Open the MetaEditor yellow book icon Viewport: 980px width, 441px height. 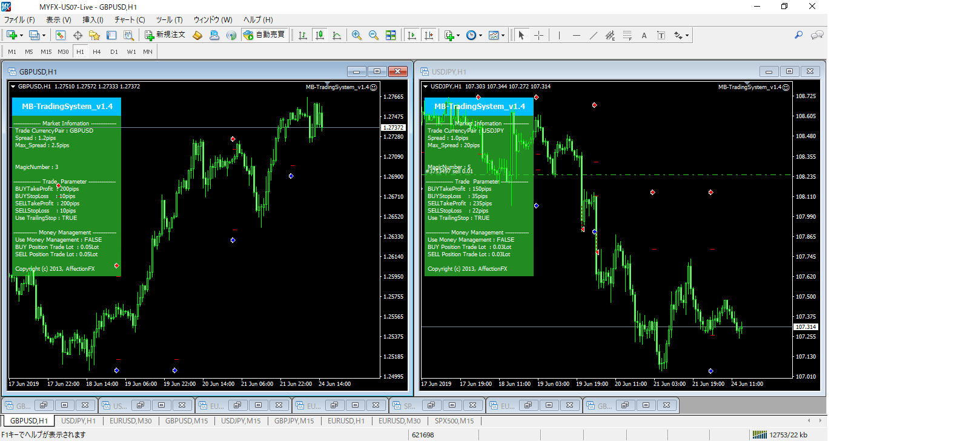pos(197,35)
